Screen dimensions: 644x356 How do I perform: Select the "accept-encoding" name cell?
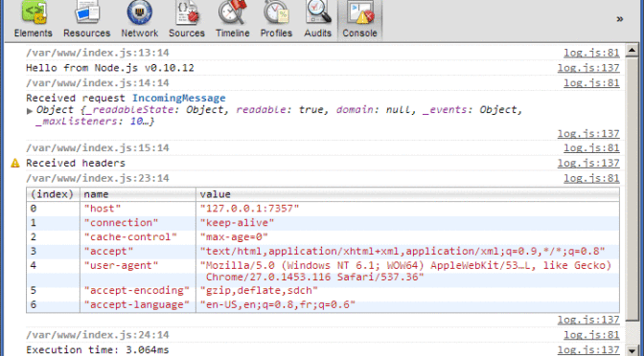[x=138, y=291]
